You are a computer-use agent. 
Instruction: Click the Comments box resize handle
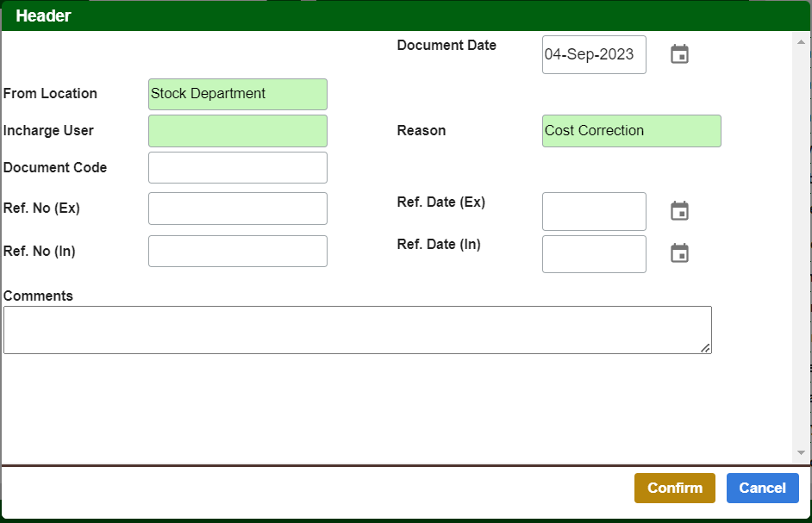click(x=706, y=348)
